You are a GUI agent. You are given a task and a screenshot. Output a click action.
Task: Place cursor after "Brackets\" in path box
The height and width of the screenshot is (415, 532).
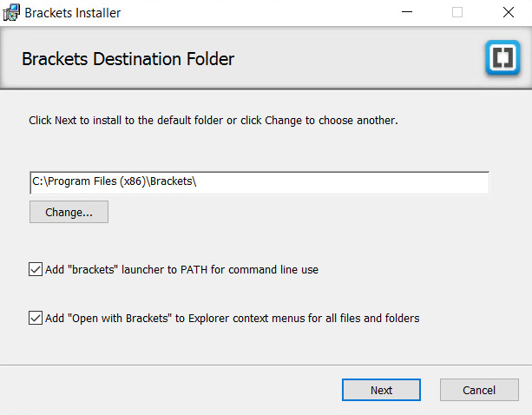197,181
